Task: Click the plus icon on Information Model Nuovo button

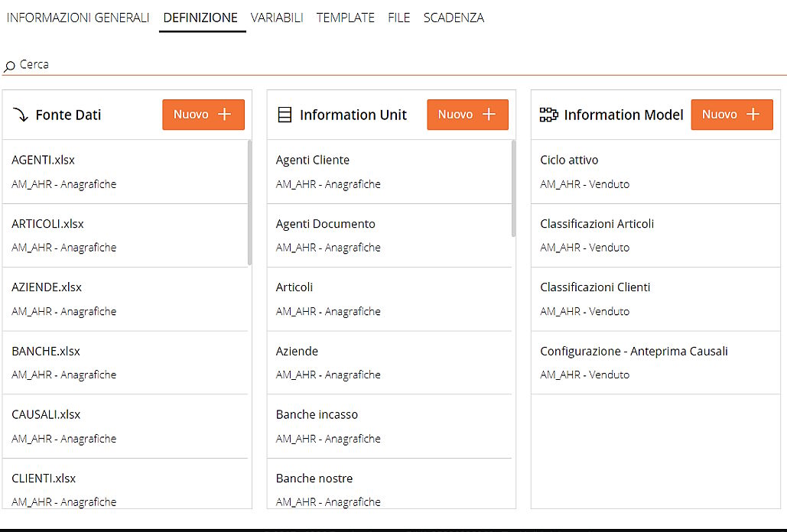Action: [752, 114]
